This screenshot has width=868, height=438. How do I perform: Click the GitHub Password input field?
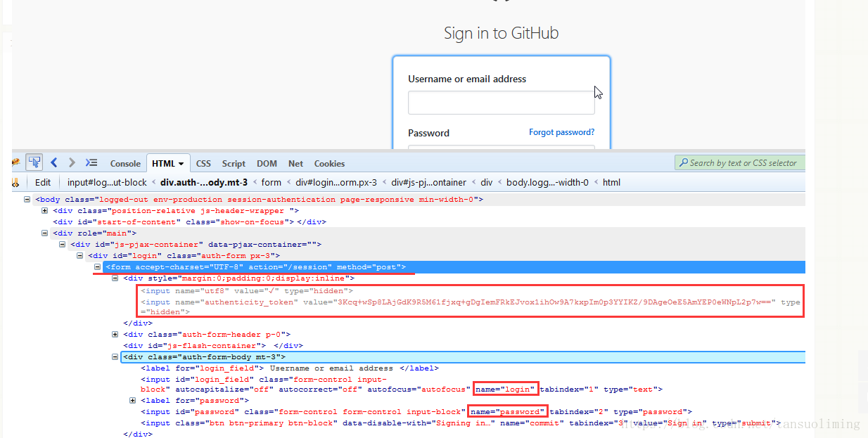(x=501, y=147)
